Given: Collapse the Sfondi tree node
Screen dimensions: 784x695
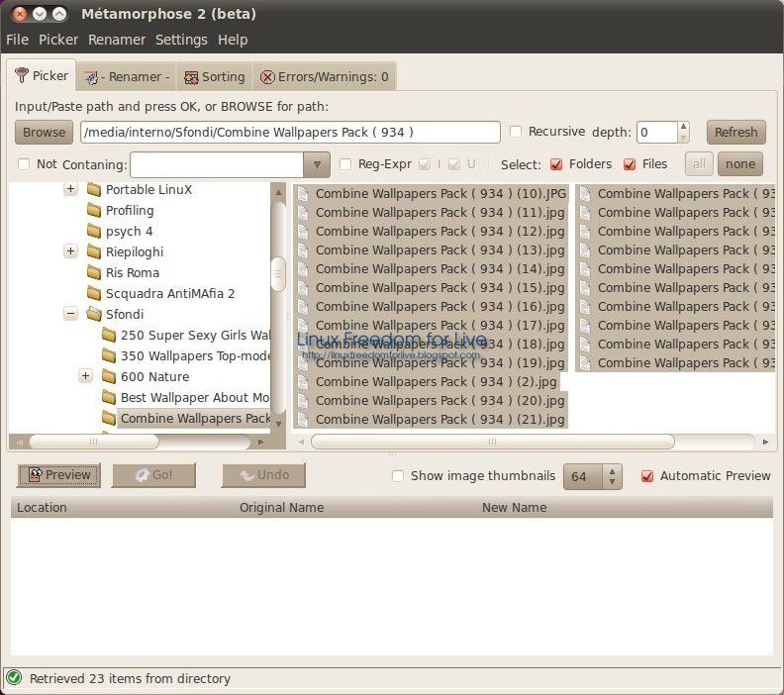Looking at the screenshot, I should pos(71,314).
